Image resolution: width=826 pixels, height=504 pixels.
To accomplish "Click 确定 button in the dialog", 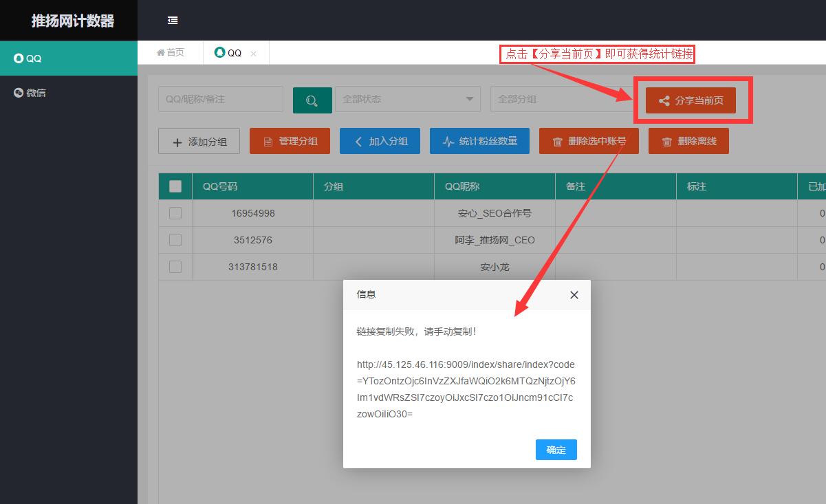I will [556, 450].
